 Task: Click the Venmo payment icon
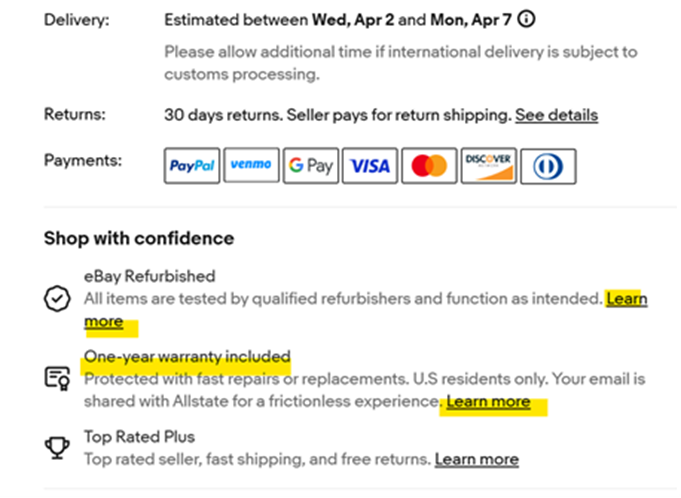pos(250,166)
